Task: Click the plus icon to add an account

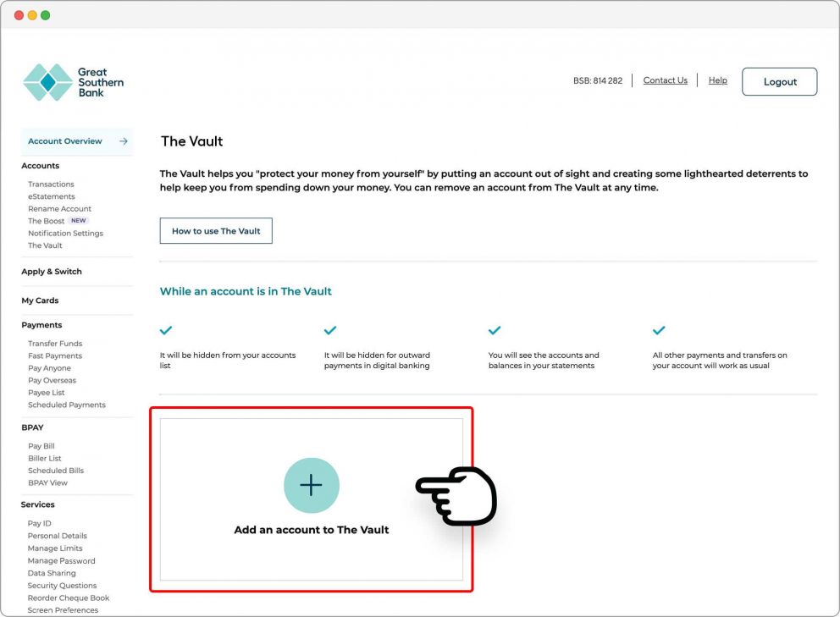Action: click(x=312, y=485)
